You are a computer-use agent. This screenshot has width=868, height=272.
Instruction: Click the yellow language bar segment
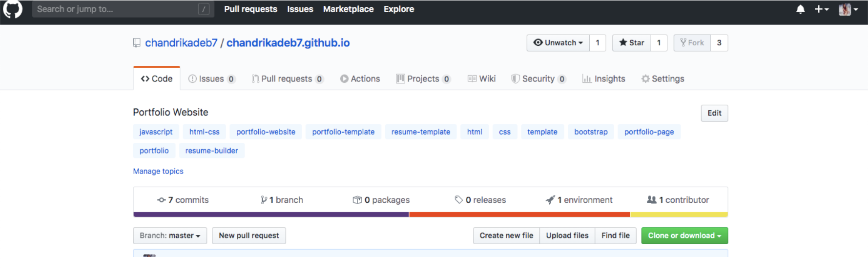click(679, 214)
